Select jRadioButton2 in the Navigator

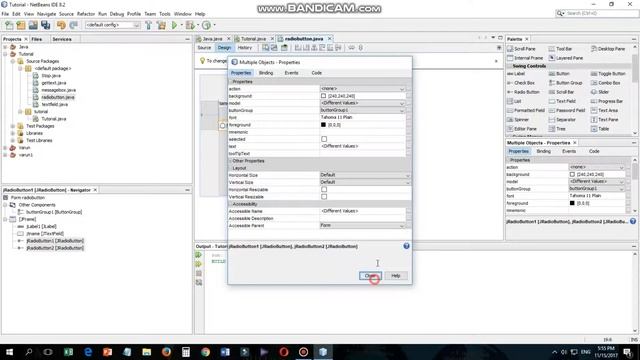pyautogui.click(x=55, y=248)
